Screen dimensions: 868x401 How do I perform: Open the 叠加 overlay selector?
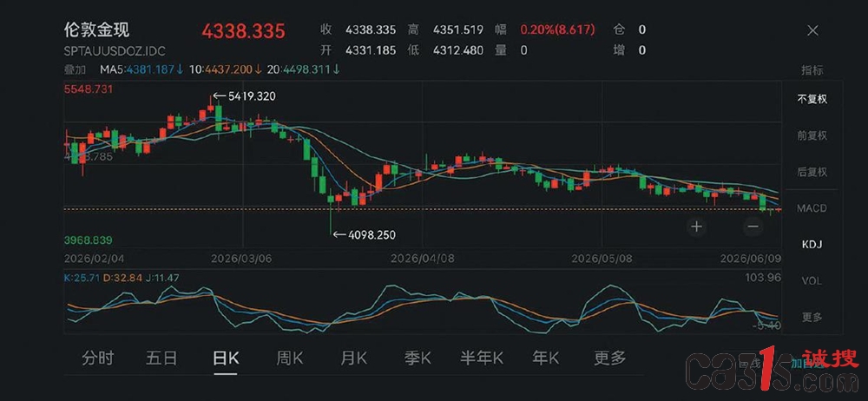75,69
